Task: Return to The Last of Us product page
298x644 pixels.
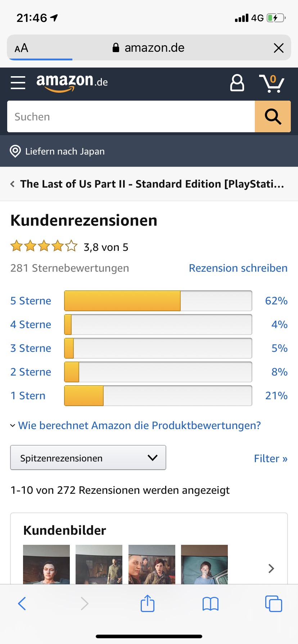Action: 147,184
